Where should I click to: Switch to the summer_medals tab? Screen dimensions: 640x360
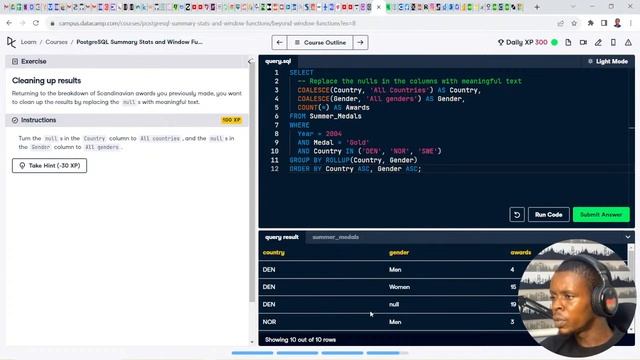pyautogui.click(x=336, y=237)
